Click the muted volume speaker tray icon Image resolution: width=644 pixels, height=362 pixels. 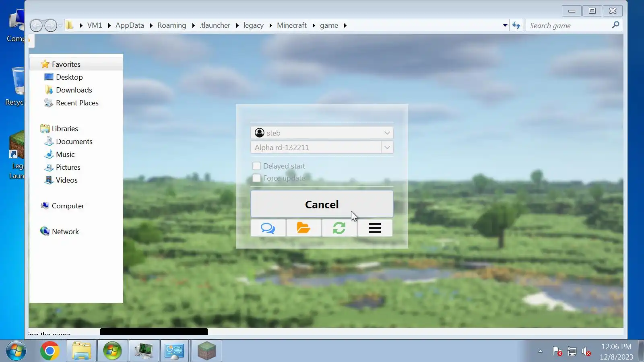pyautogui.click(x=586, y=352)
